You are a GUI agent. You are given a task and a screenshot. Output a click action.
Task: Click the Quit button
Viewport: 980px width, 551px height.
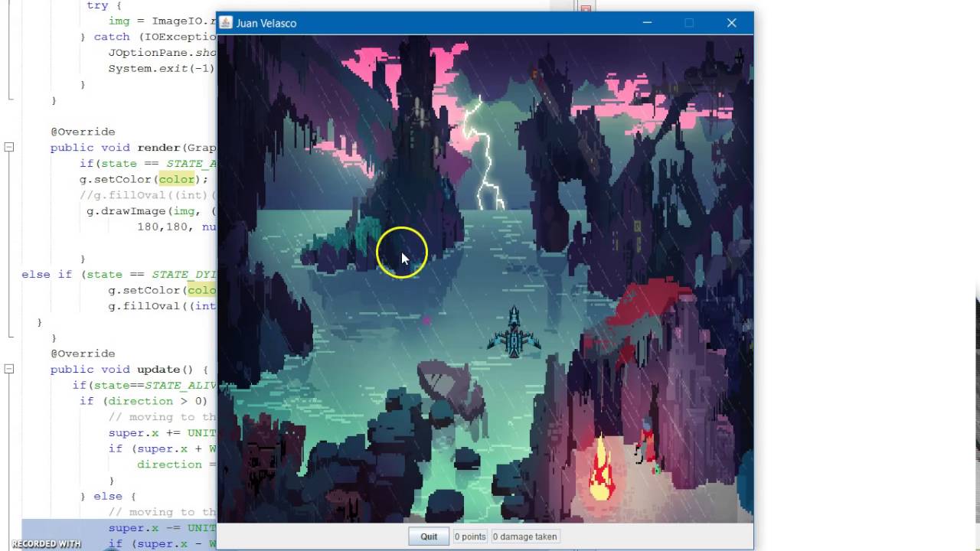point(429,536)
